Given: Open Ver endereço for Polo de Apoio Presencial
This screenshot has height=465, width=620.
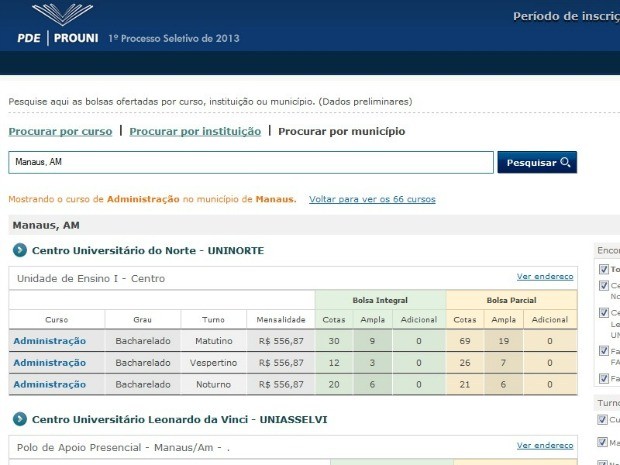Looking at the screenshot, I should (x=545, y=445).
